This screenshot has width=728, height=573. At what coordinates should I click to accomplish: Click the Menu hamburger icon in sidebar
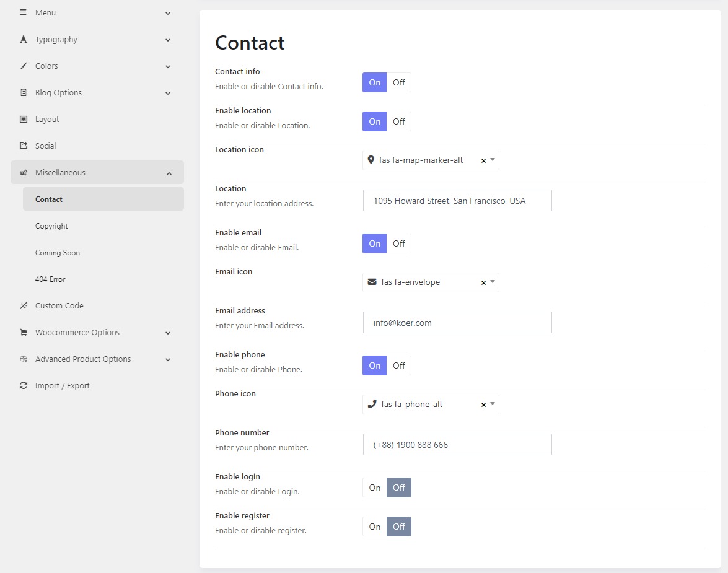click(23, 12)
